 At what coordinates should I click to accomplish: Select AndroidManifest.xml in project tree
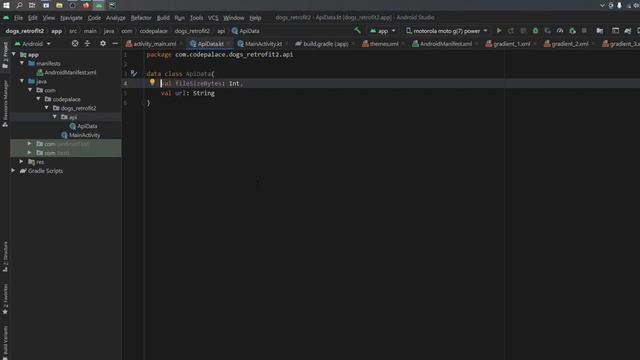(70, 72)
